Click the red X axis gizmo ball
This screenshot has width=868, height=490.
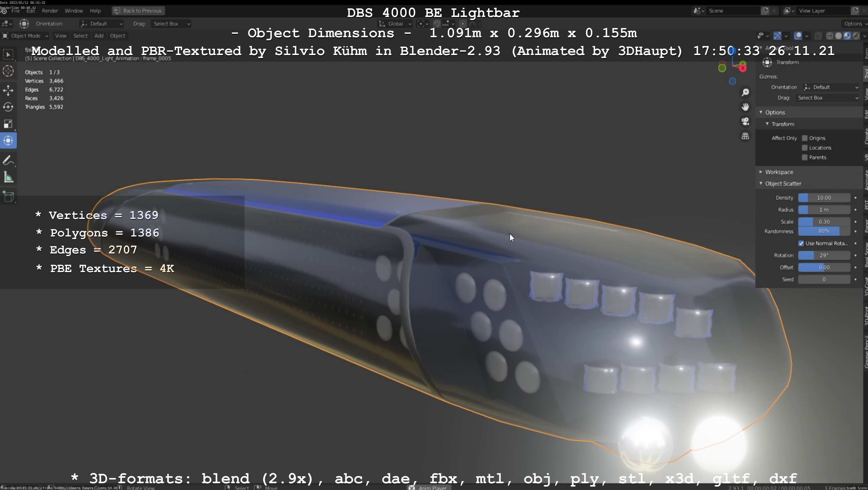(x=743, y=68)
